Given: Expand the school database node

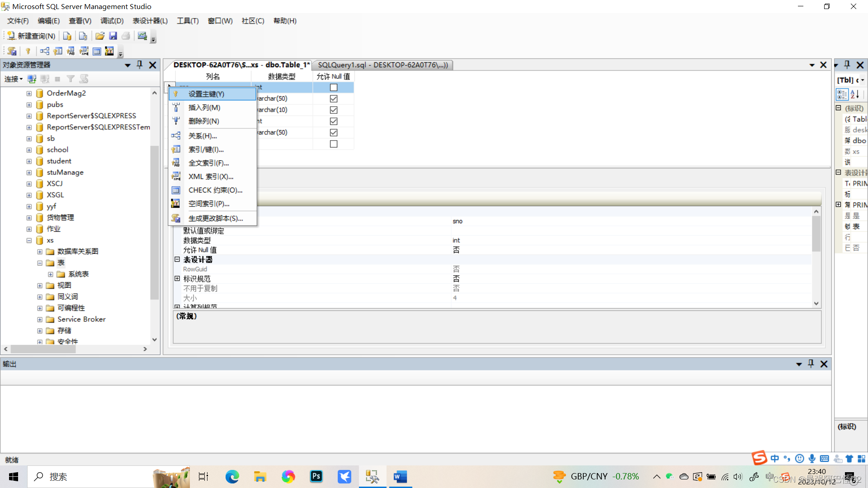Looking at the screenshot, I should coord(29,150).
